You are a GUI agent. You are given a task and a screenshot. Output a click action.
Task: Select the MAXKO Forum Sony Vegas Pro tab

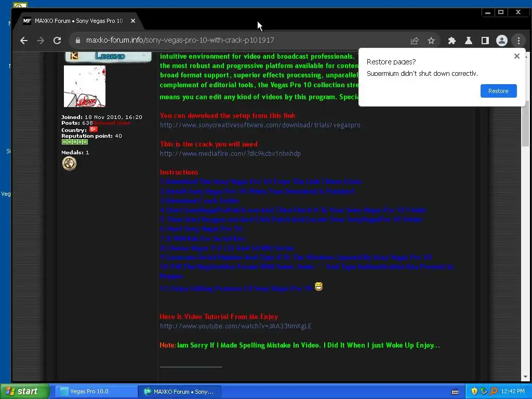tap(79, 21)
